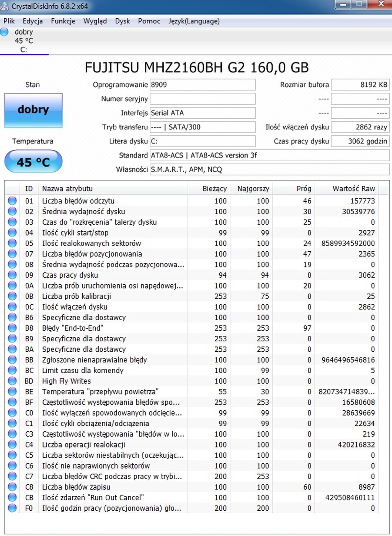Viewport: 392px width, 536px height.
Task: Click the 45 °C temperature button
Action: 33,161
